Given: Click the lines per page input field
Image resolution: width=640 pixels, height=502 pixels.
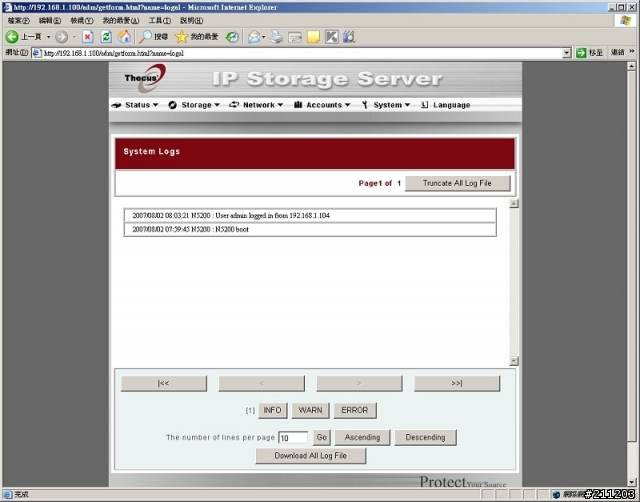Looking at the screenshot, I should click(x=293, y=438).
